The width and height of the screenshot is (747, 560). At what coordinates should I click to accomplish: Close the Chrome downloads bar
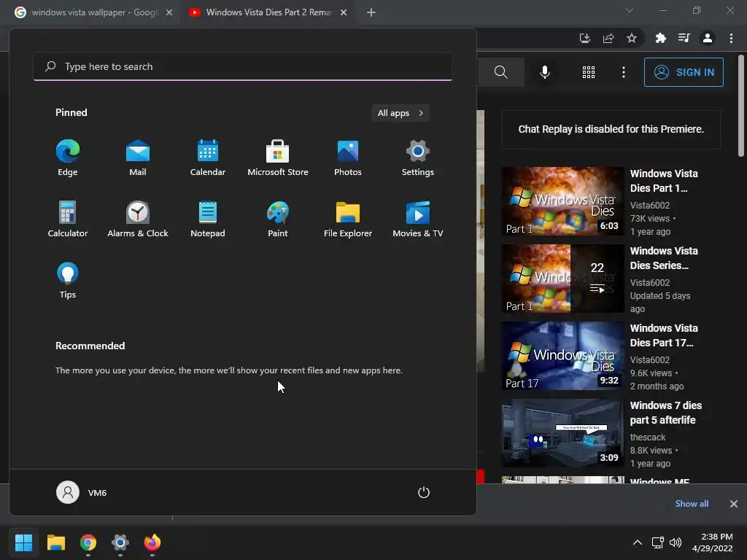pyautogui.click(x=734, y=504)
